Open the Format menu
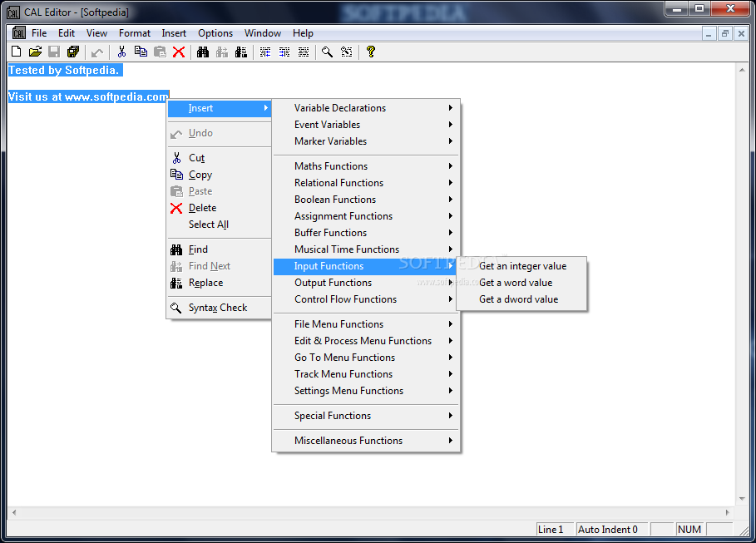756x543 pixels. pyautogui.click(x=135, y=33)
